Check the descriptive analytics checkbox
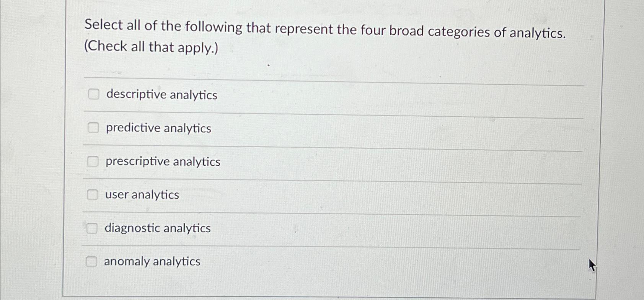The height and width of the screenshot is (300, 644). 93,94
